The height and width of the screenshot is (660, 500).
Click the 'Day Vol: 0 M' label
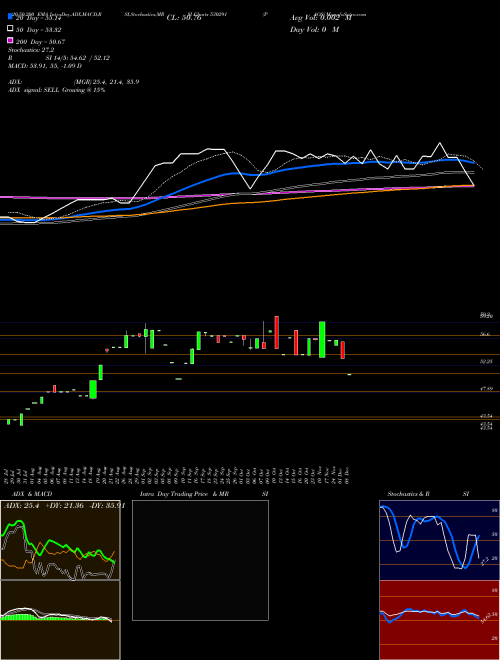coord(315,30)
